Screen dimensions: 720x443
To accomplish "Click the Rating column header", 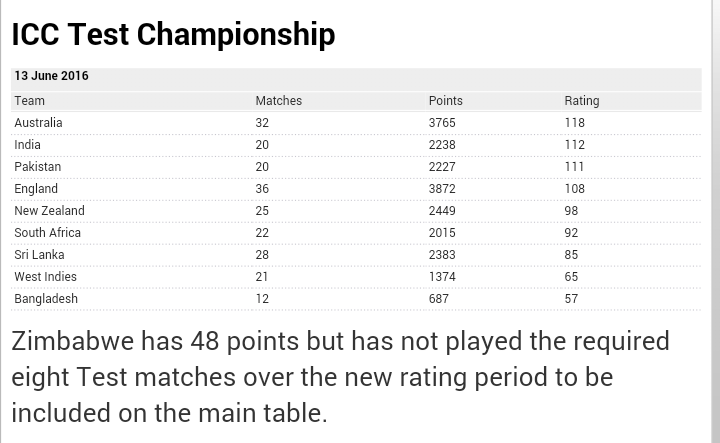I will [582, 101].
